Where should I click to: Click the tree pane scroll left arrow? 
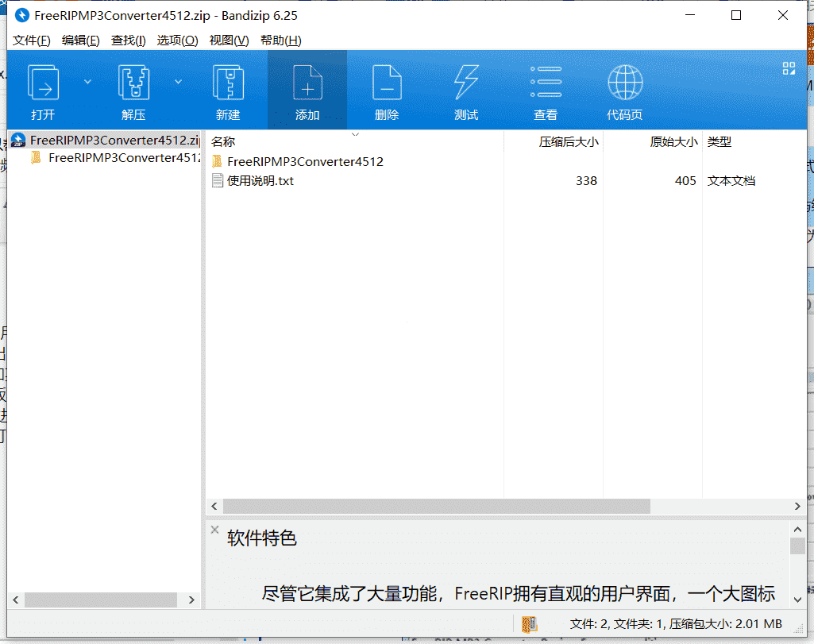[16, 600]
